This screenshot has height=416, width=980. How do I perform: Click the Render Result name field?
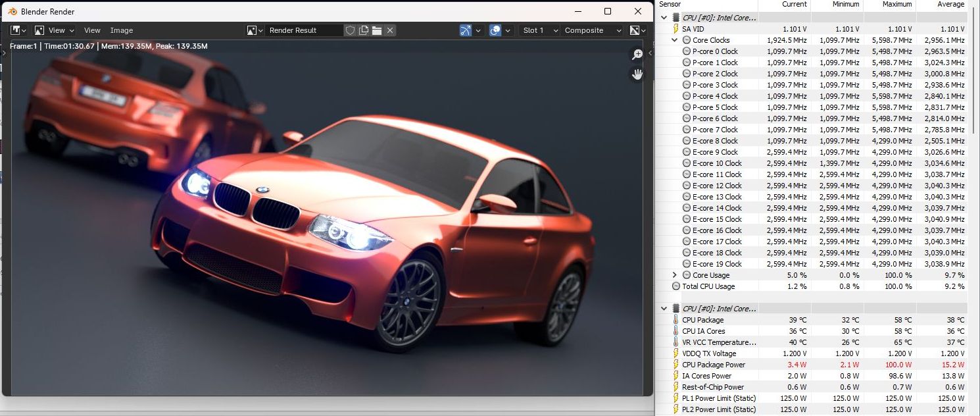(305, 30)
